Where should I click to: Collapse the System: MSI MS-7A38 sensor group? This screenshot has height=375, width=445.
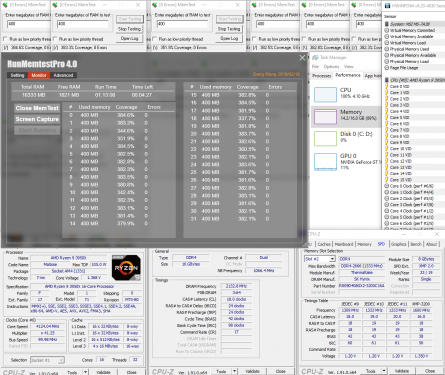[x=387, y=24]
